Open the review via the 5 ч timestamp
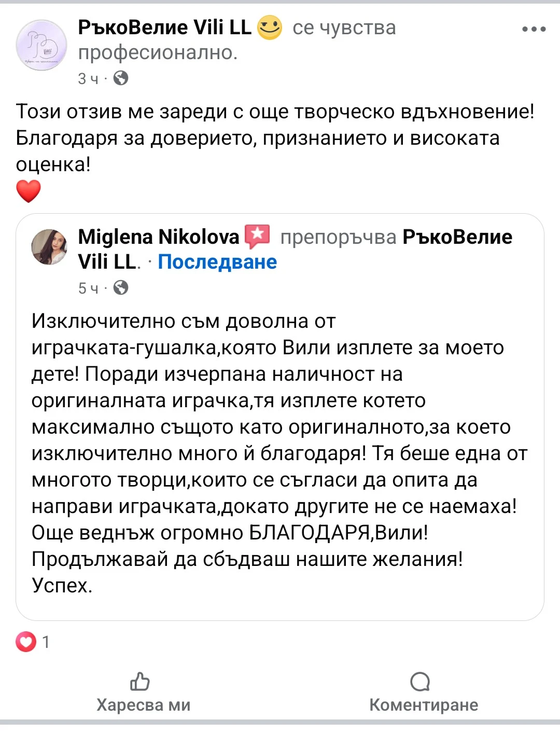Image resolution: width=560 pixels, height=734 pixels. [x=88, y=288]
